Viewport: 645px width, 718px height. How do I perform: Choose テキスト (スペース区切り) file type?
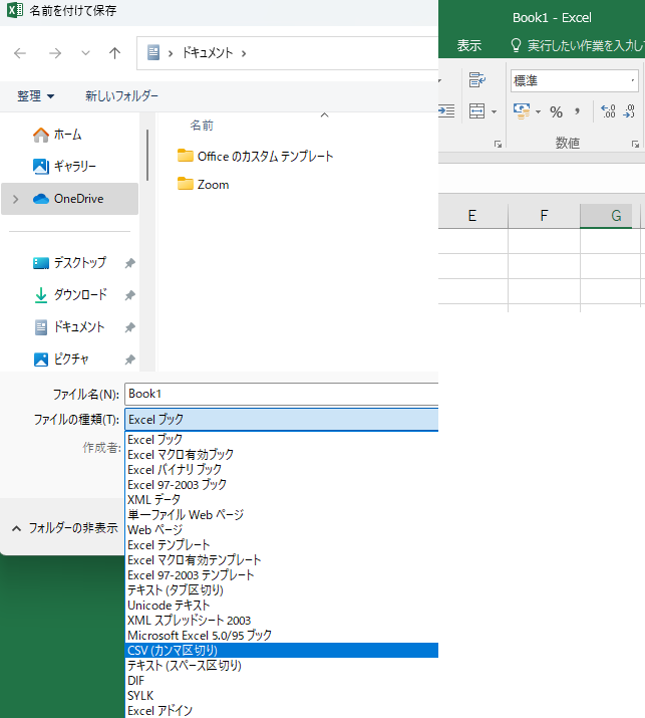(282, 665)
